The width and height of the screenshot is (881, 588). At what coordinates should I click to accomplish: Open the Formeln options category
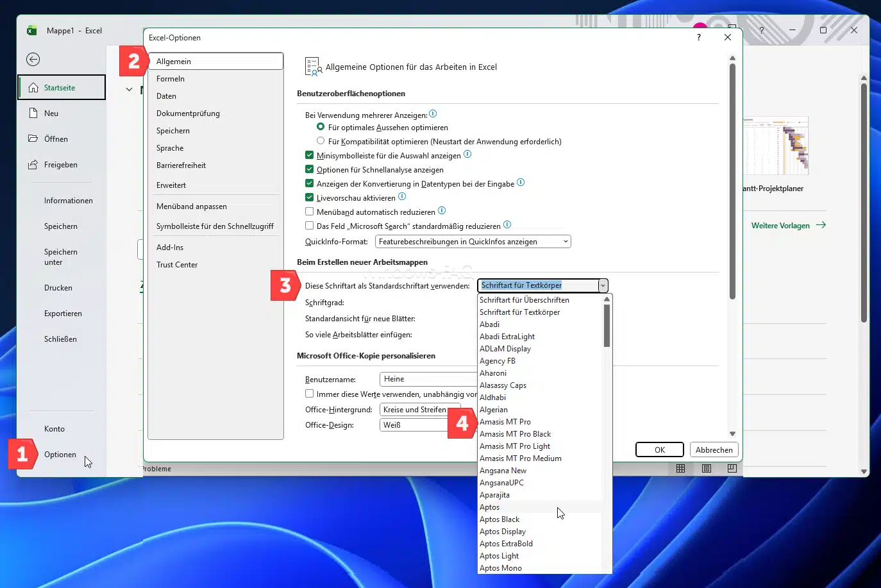(171, 79)
